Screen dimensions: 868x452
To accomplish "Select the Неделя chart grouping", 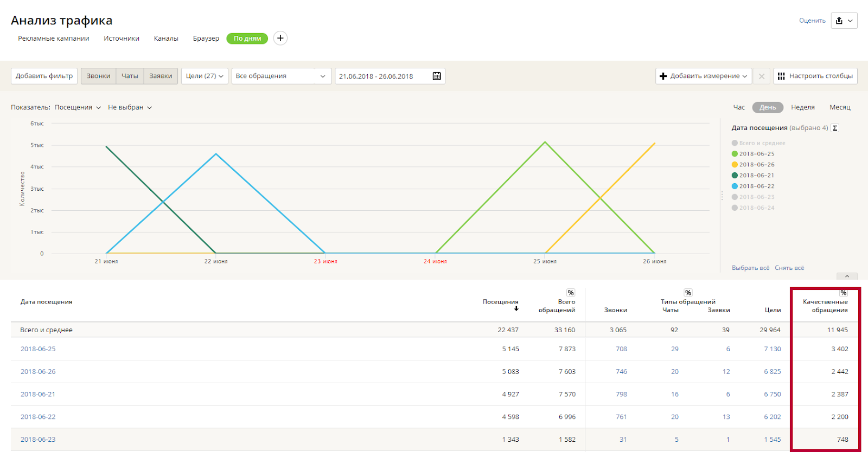I will (x=802, y=107).
